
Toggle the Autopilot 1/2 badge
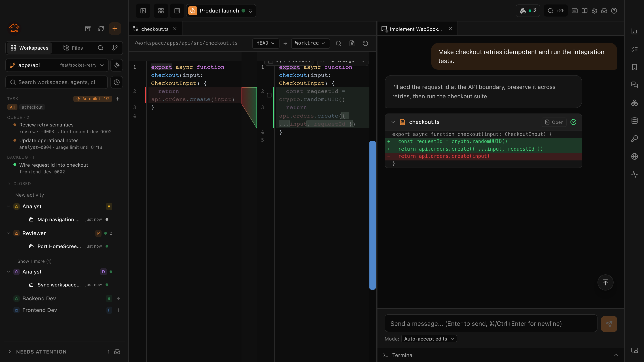[x=93, y=99]
